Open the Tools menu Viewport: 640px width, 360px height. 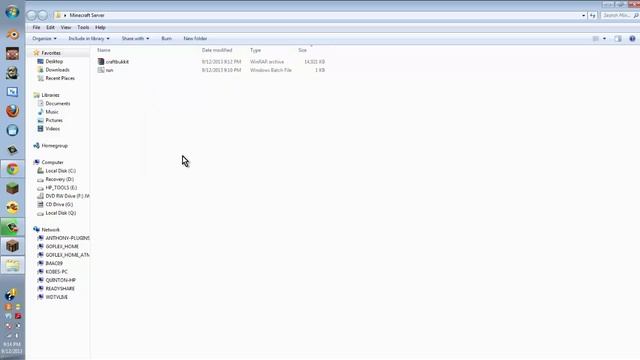click(83, 27)
